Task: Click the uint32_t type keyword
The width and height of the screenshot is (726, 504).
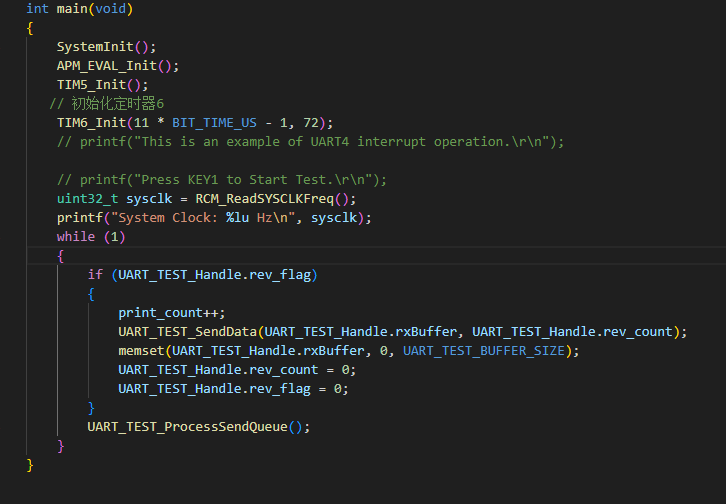Action: [x=87, y=199]
